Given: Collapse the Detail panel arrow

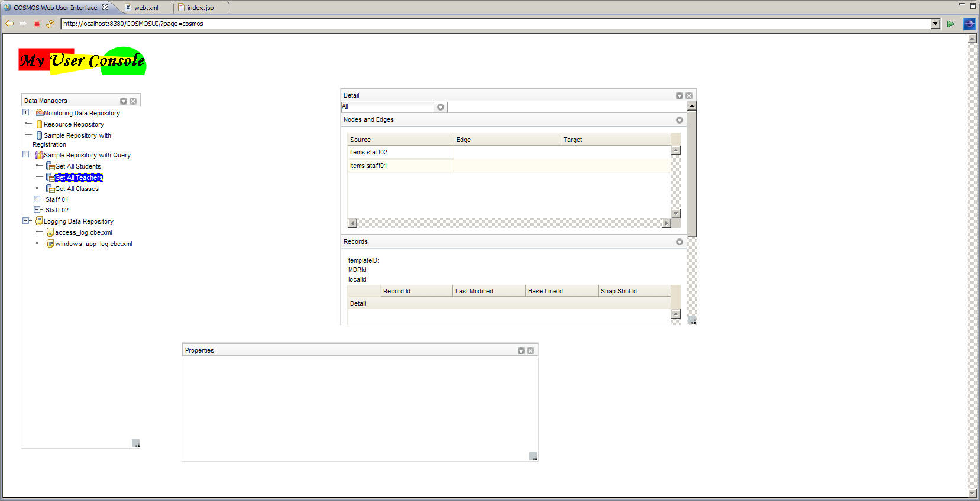Looking at the screenshot, I should click(680, 96).
